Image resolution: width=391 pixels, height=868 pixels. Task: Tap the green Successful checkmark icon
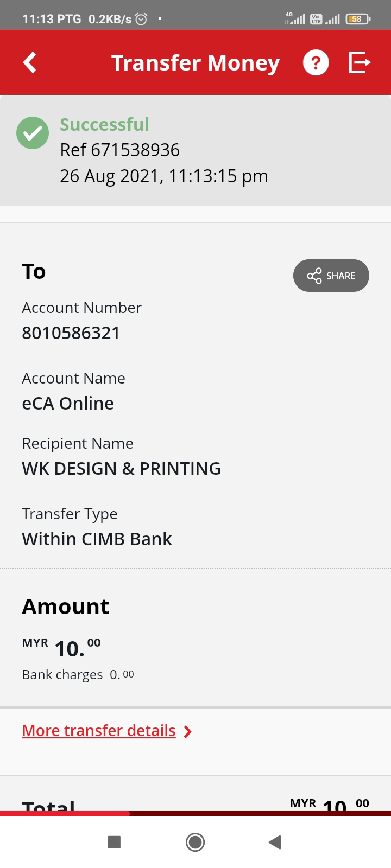(33, 133)
